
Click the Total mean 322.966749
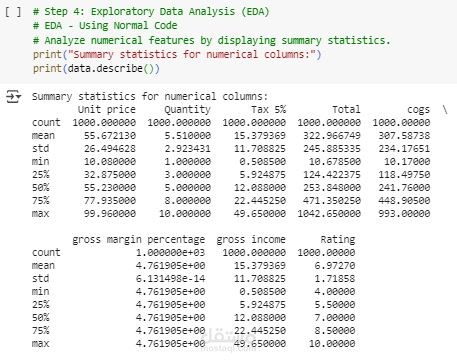332,136
